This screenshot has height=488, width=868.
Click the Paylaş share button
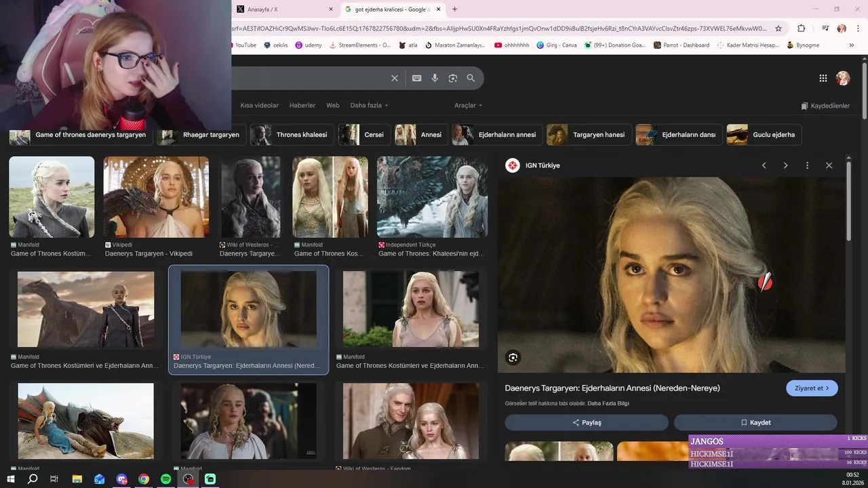point(587,422)
